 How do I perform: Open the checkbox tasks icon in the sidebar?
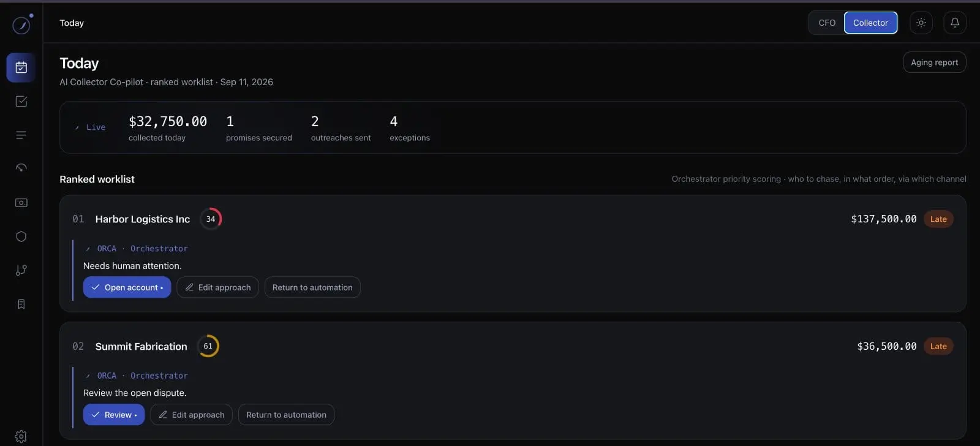click(x=21, y=101)
